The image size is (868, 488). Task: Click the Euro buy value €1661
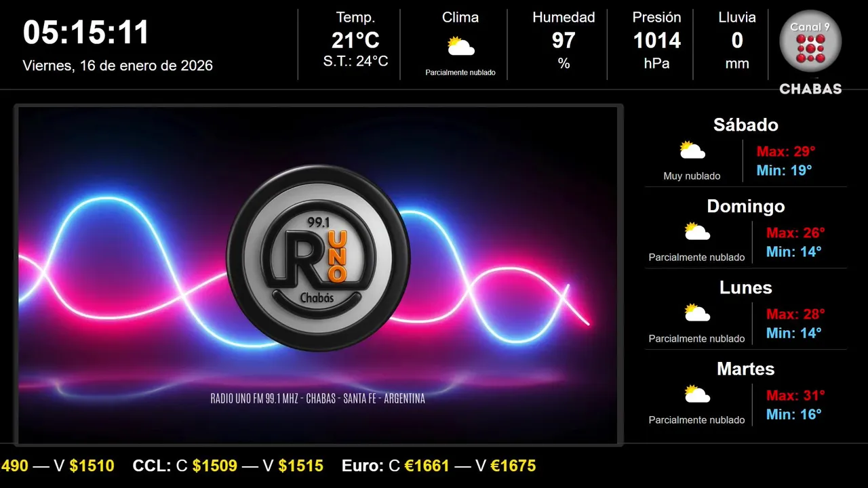pyautogui.click(x=427, y=466)
